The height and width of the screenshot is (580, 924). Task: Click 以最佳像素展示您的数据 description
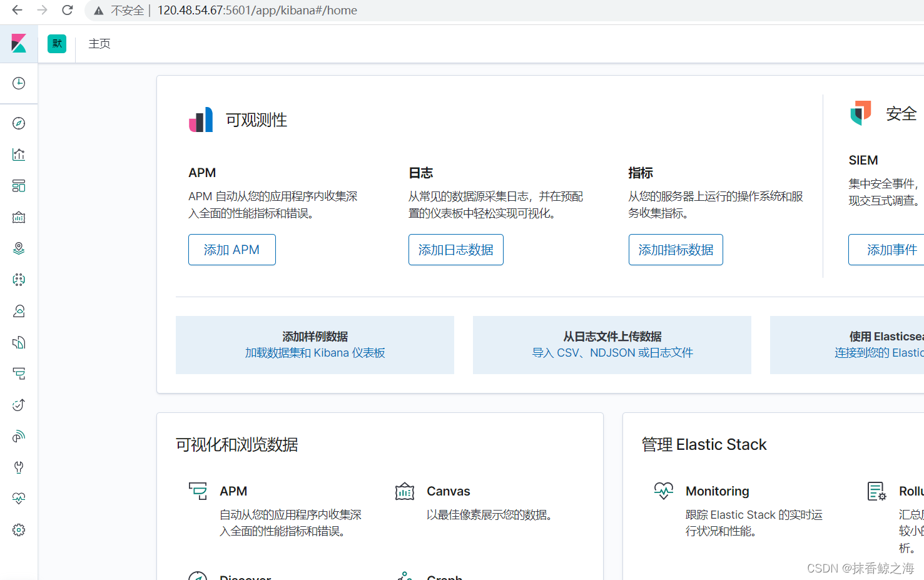coord(491,515)
